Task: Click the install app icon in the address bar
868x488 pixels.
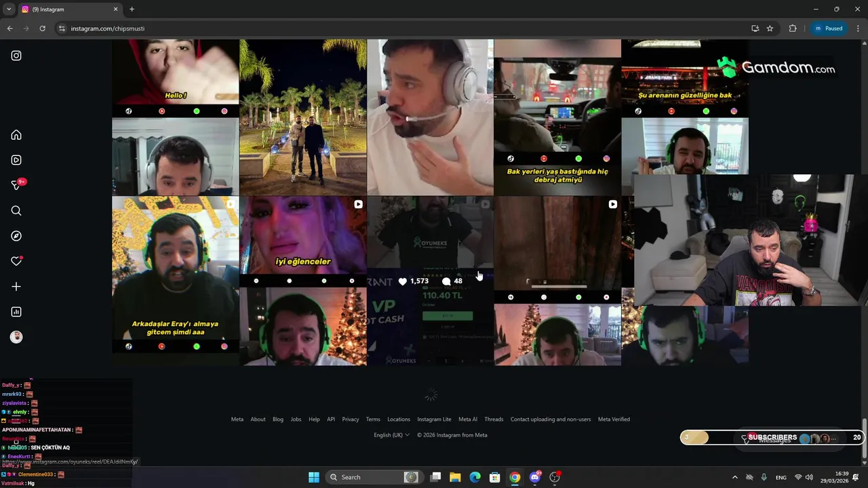Action: click(755, 28)
